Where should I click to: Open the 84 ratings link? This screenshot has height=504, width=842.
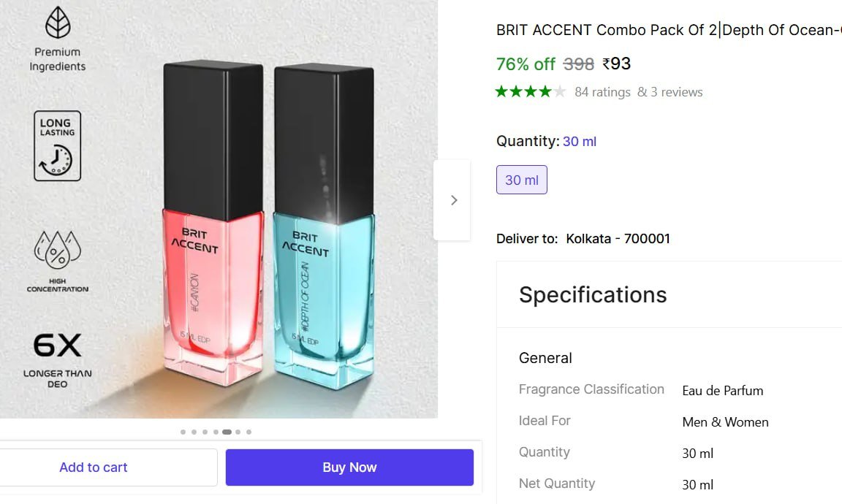click(x=602, y=92)
